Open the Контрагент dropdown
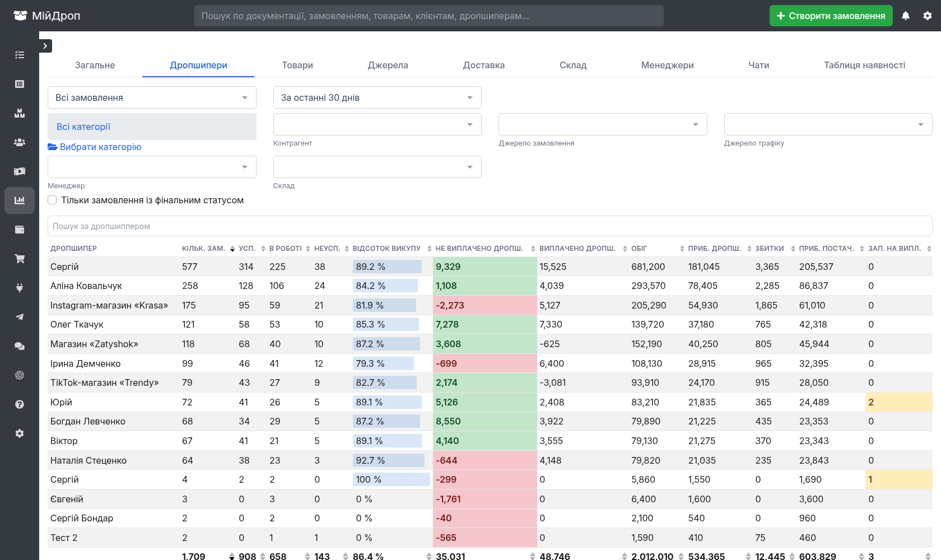Viewport: 941px width, 560px height. pyautogui.click(x=377, y=124)
